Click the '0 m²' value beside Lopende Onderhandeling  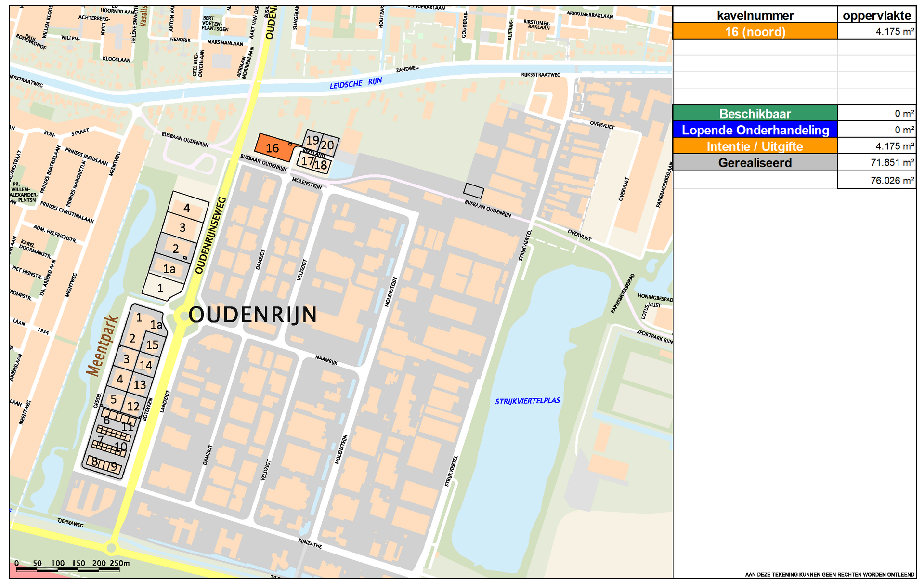tap(904, 130)
